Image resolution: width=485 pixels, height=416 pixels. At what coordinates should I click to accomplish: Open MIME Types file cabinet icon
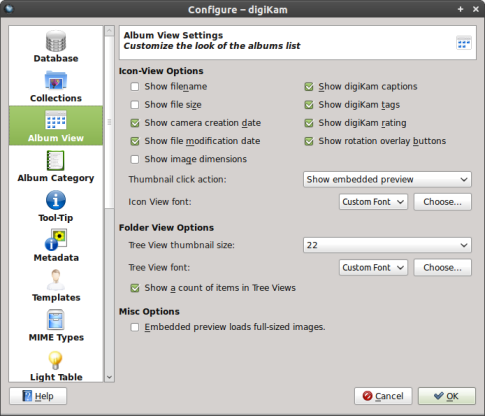pos(56,319)
